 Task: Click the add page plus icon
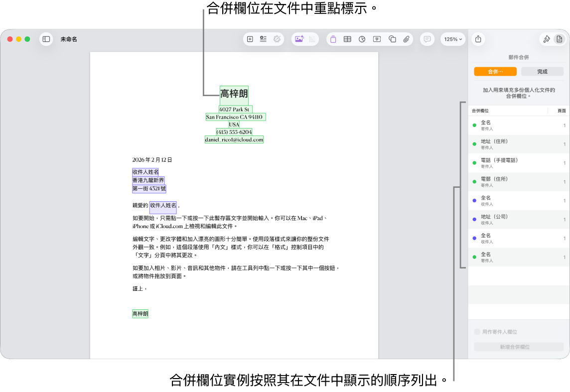point(250,39)
